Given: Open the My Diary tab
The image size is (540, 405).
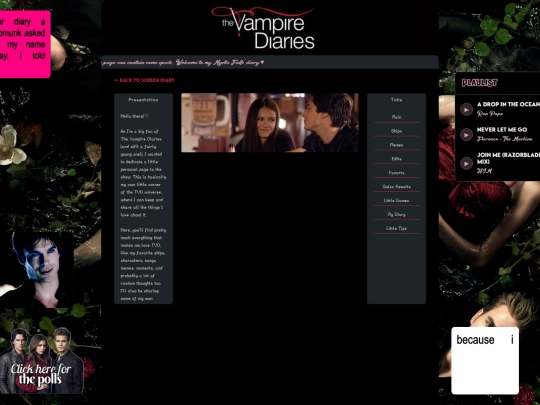Looking at the screenshot, I should tap(396, 214).
